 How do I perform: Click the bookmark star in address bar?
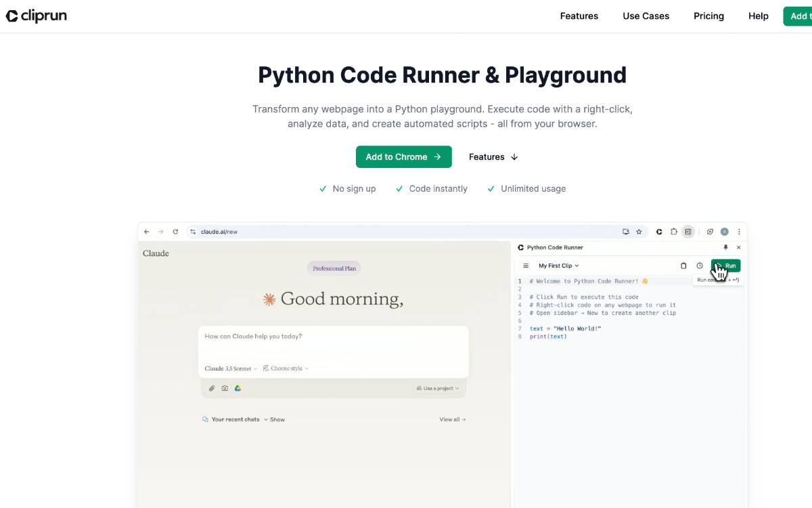(x=638, y=232)
